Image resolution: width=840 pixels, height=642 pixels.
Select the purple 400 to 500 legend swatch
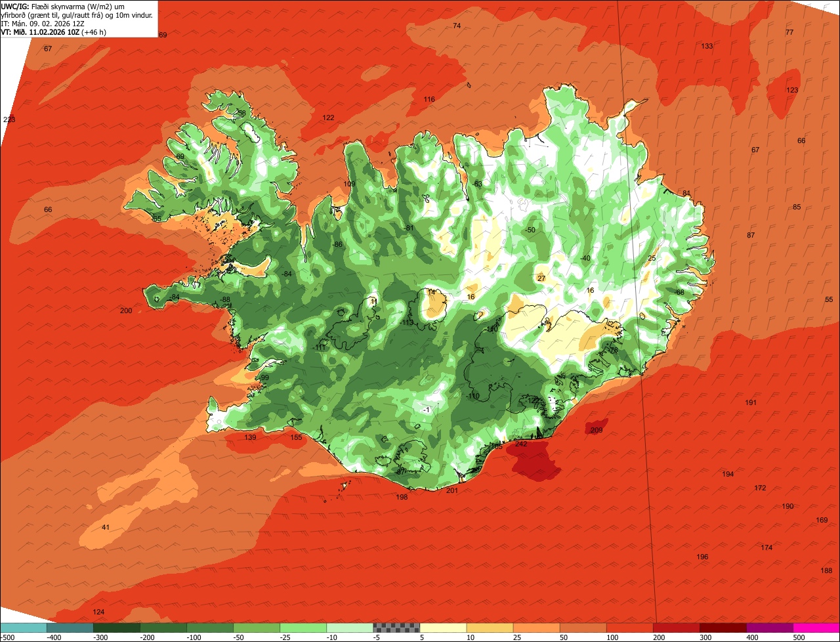click(x=770, y=628)
